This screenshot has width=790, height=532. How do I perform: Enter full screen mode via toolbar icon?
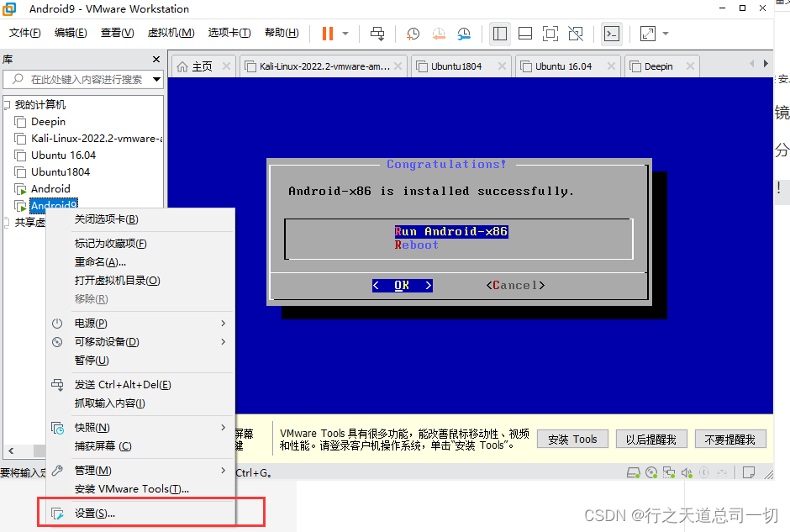(x=550, y=34)
